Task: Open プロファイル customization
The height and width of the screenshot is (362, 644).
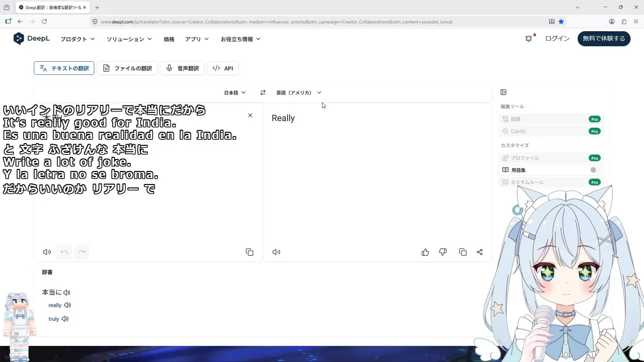Action: pyautogui.click(x=551, y=158)
